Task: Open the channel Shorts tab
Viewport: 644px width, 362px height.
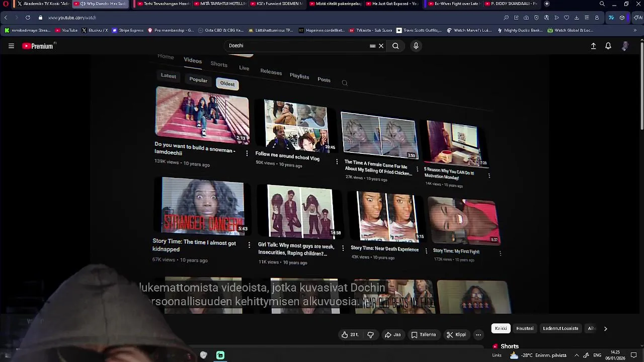Action: [x=219, y=64]
